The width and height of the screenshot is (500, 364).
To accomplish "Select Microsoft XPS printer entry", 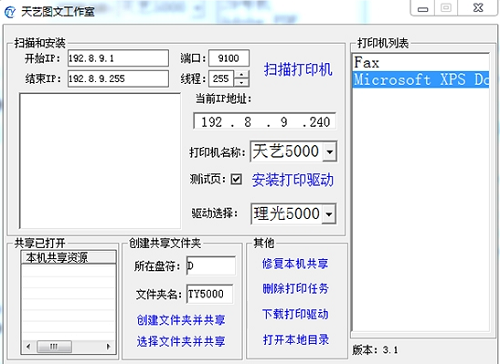I will pyautogui.click(x=420, y=80).
